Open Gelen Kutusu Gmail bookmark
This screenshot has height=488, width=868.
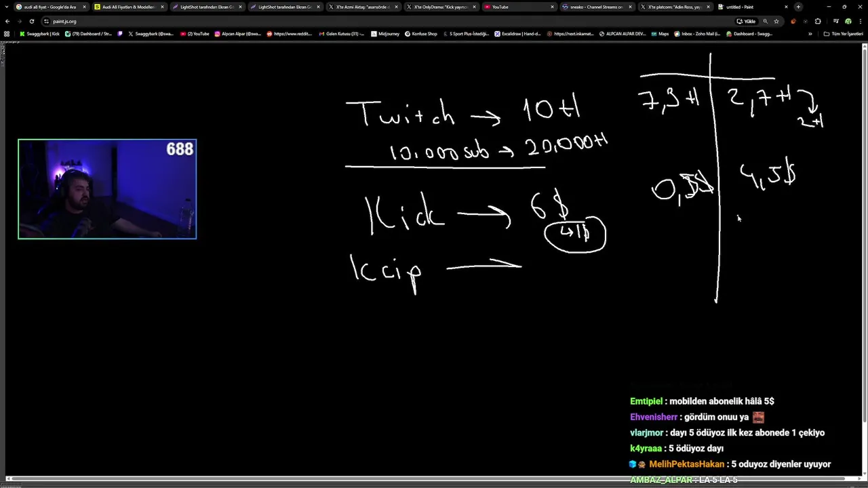[x=342, y=34]
